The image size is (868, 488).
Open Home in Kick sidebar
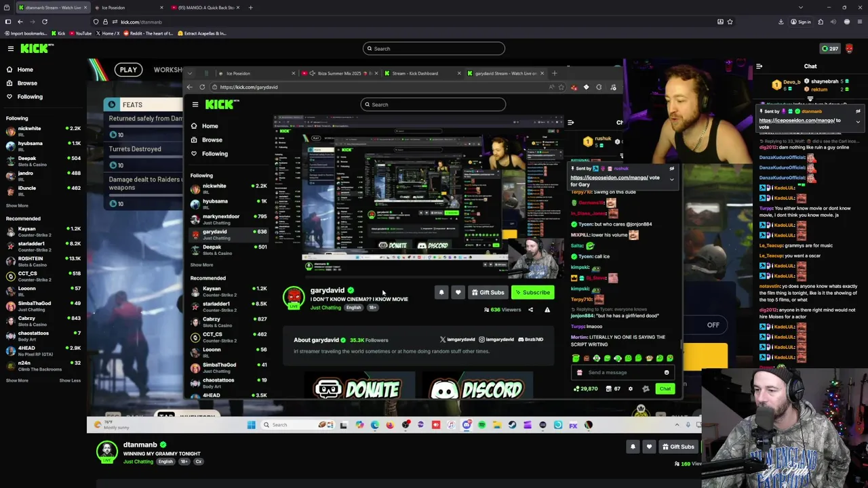[25, 69]
